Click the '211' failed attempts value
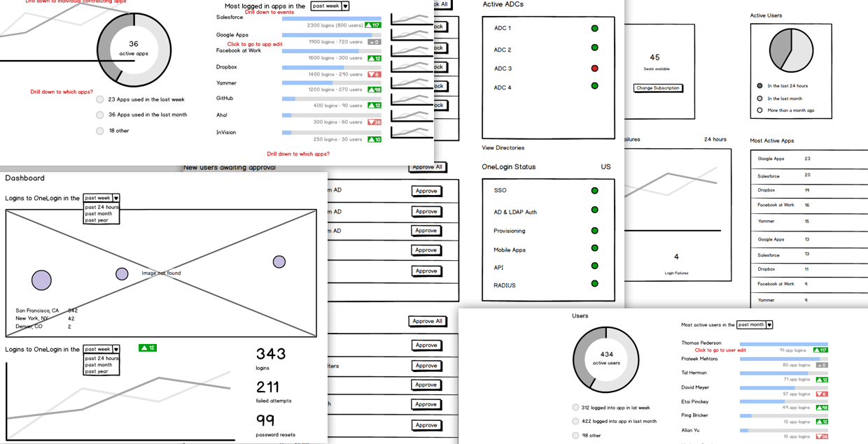The width and height of the screenshot is (868, 444). 267,387
